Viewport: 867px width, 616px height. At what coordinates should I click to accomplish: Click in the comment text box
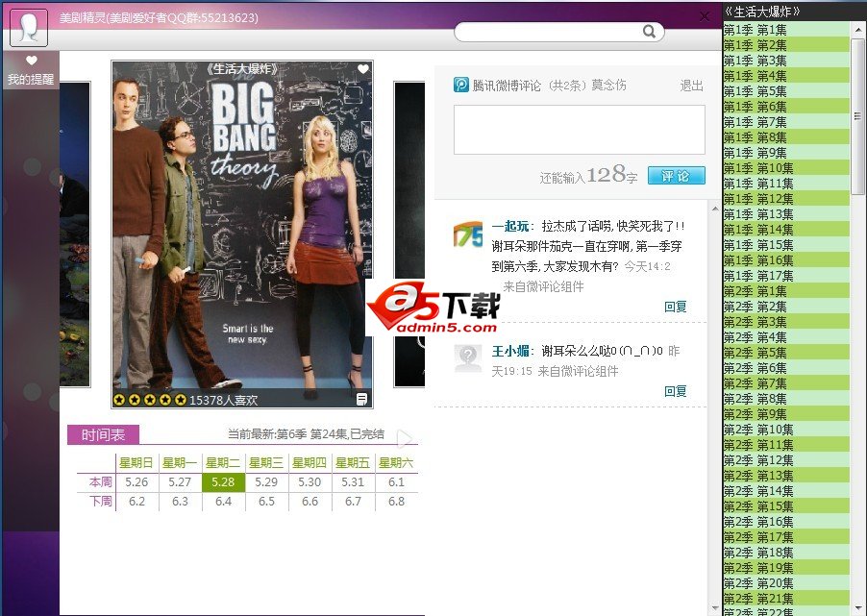pyautogui.click(x=579, y=130)
